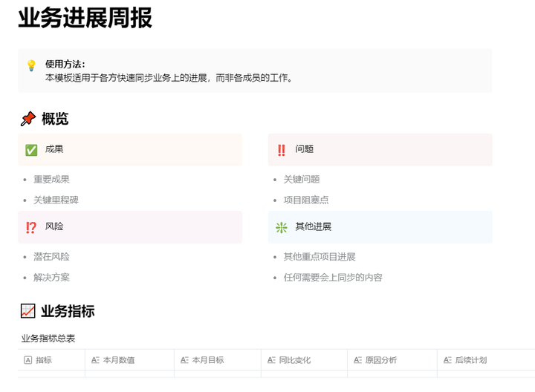Click the 风险 callout title
The image size is (535, 392).
54,226
